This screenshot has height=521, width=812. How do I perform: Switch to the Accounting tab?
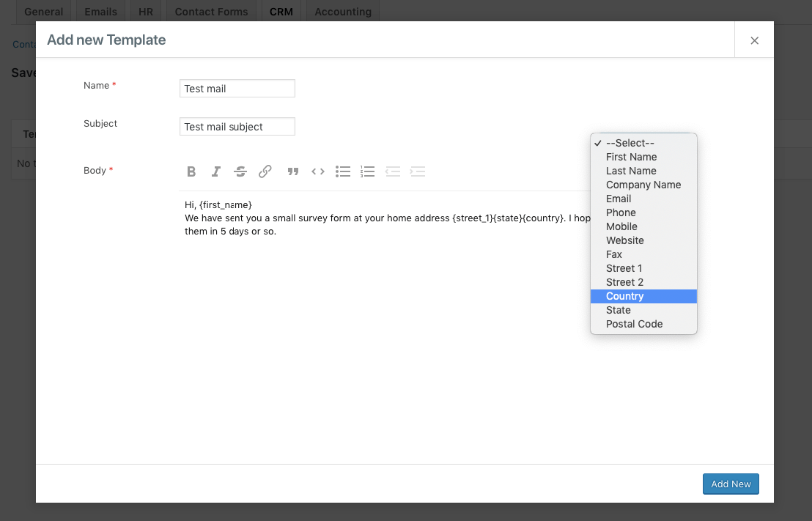coord(342,11)
